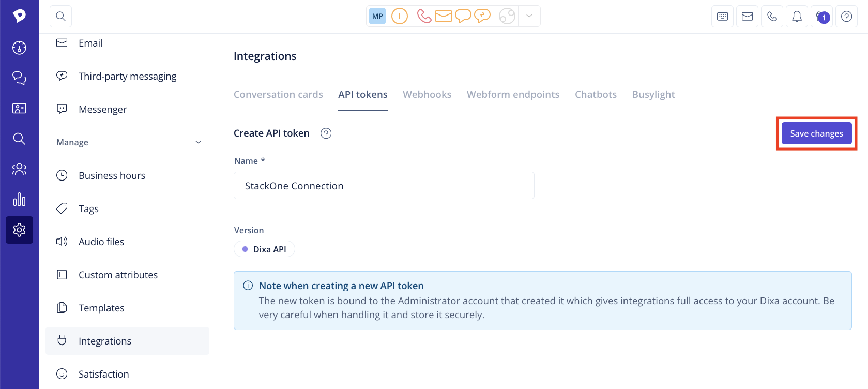Open the team people icon in sidebar
Viewport: 868px width, 389px height.
(19, 169)
